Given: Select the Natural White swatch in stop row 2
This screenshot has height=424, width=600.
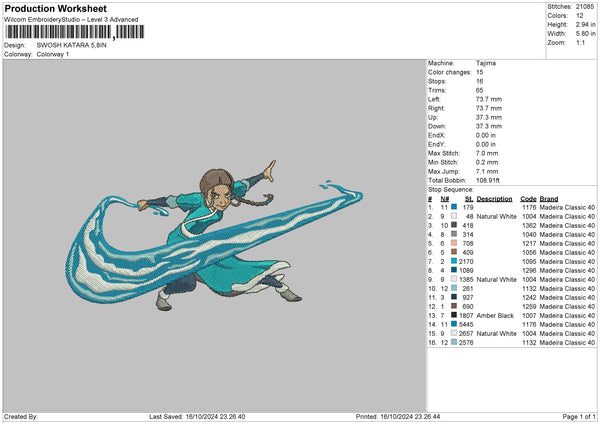Looking at the screenshot, I should pyautogui.click(x=454, y=216).
